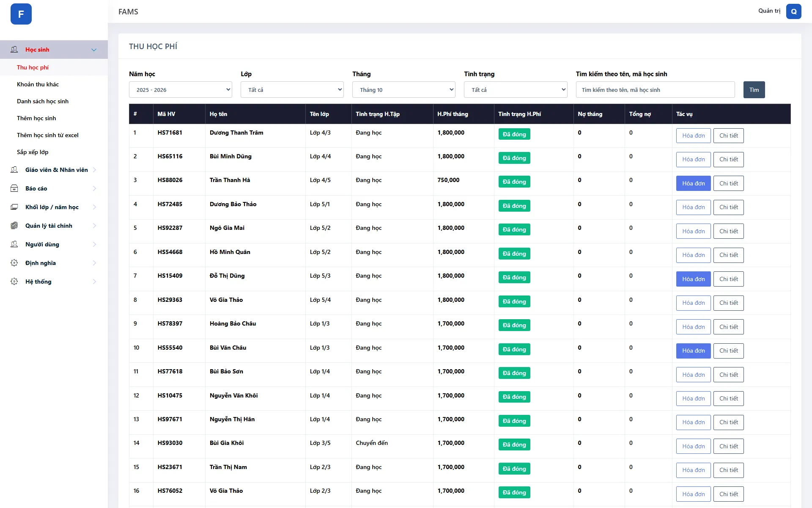Click the Báo cáo sidebar icon
The height and width of the screenshot is (508, 812).
point(14,188)
